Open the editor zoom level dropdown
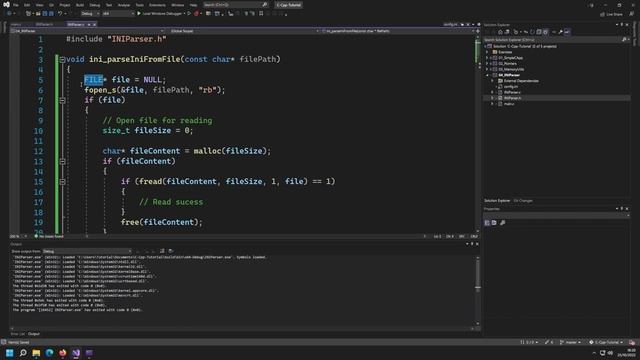 pyautogui.click(x=18, y=236)
